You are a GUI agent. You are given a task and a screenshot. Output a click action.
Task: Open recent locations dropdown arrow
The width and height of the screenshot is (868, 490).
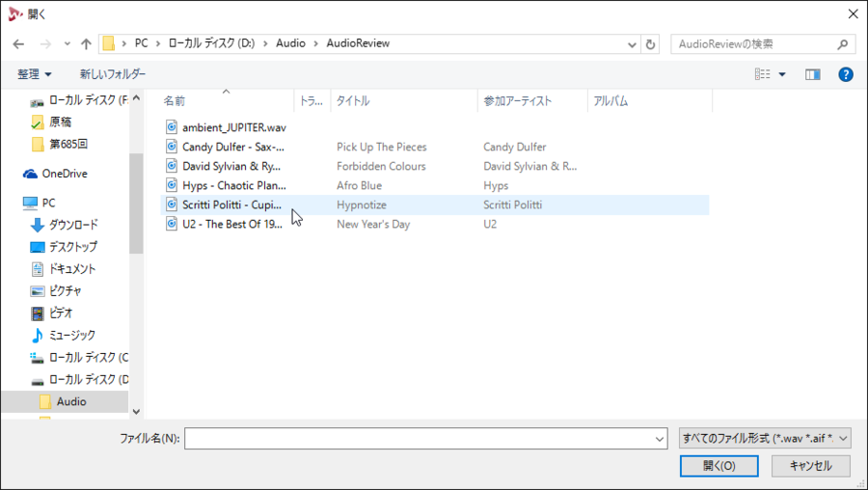click(x=67, y=43)
